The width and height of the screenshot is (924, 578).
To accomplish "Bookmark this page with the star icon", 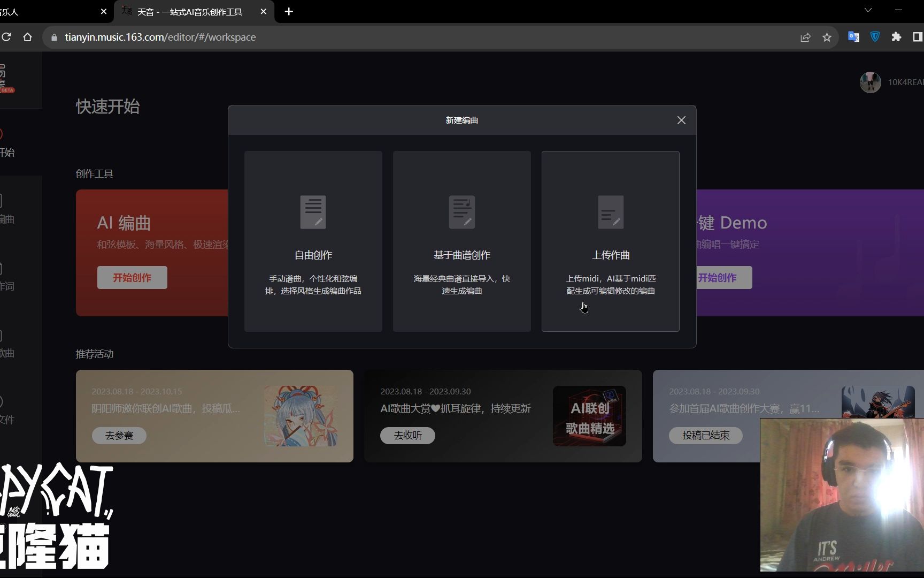I will coord(827,37).
